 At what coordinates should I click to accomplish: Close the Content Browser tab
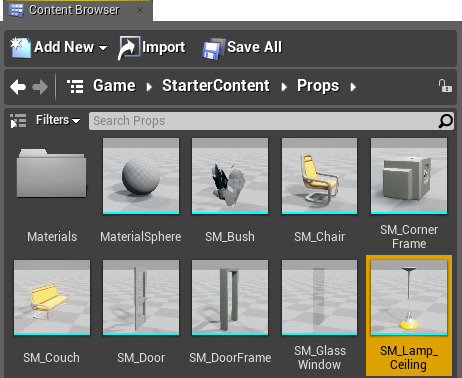(140, 10)
